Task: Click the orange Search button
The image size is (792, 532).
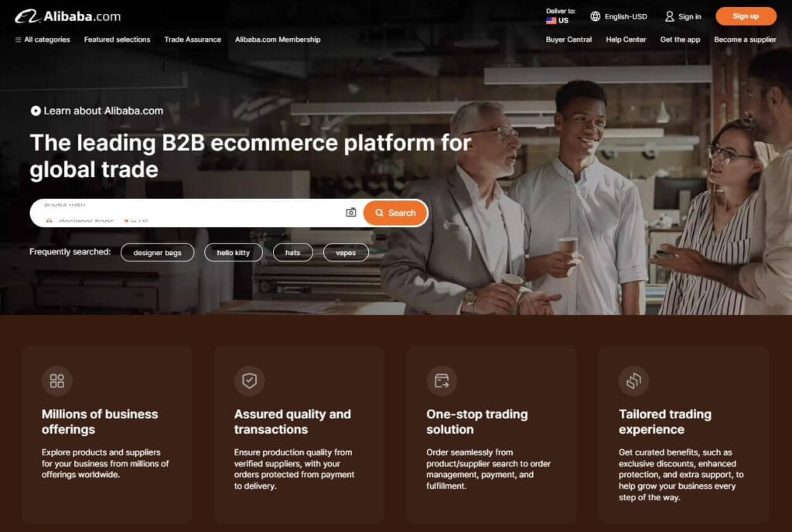Action: (x=395, y=213)
